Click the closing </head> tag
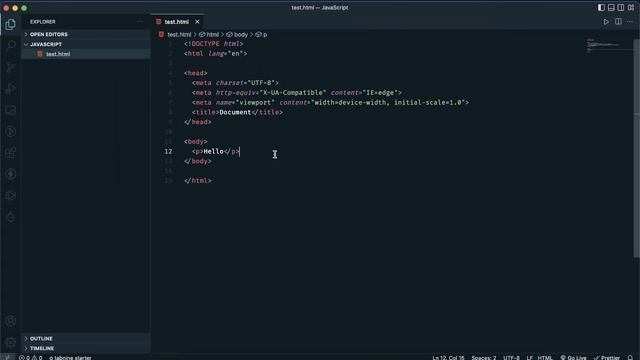The image size is (640, 360). 198,122
